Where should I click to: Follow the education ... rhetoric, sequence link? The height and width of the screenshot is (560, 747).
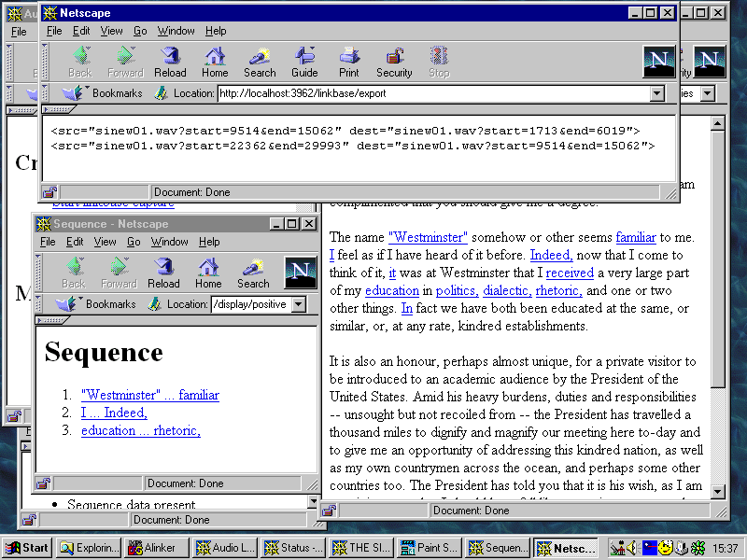tap(141, 430)
